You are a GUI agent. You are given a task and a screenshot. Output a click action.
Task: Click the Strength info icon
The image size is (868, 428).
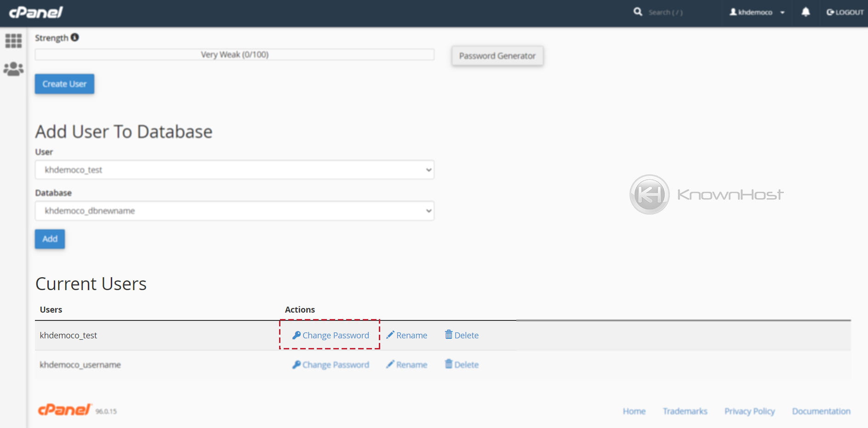(x=75, y=38)
